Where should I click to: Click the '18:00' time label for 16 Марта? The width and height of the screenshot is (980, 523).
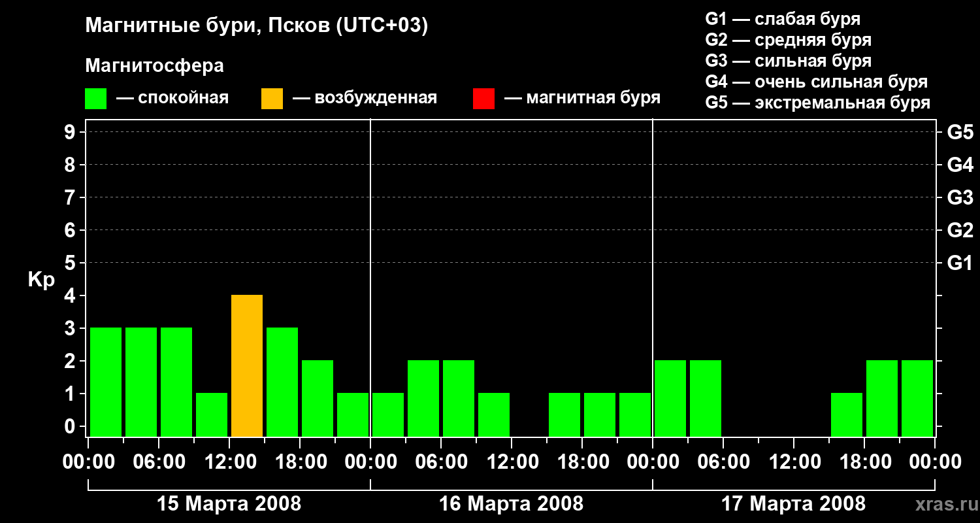pos(582,462)
